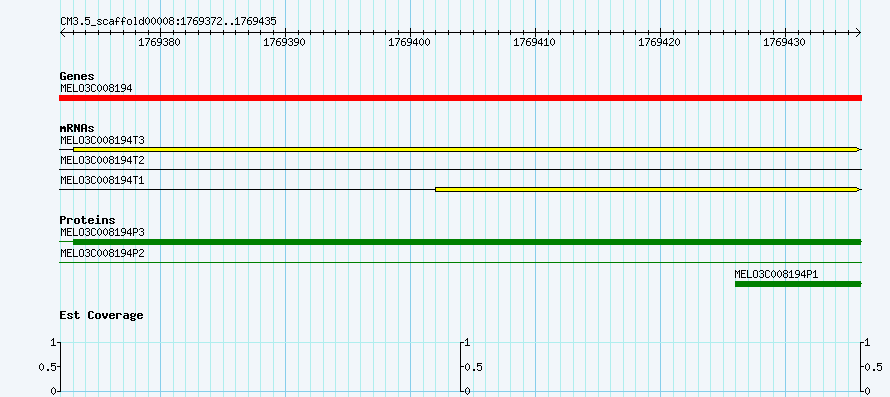Click the MELO3C008194P2 thin green line
Image resolution: width=890 pixels, height=397 pixels.
pyautogui.click(x=460, y=262)
